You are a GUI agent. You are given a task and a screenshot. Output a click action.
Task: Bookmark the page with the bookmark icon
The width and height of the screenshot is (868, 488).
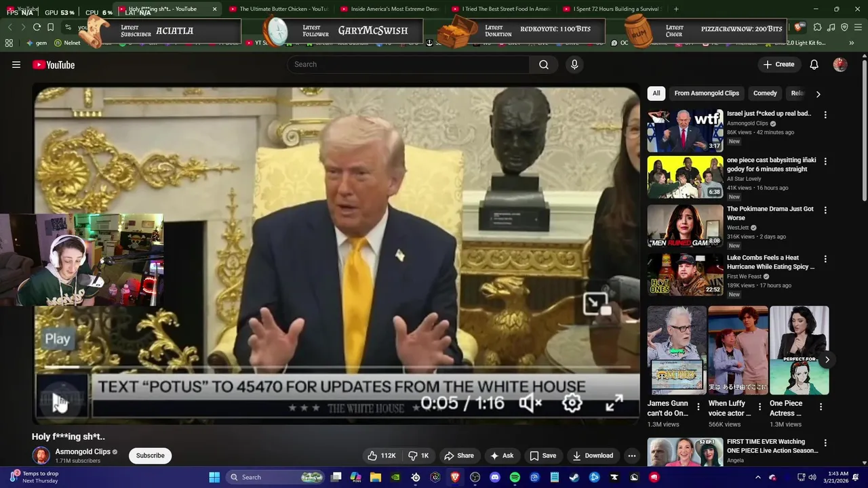click(50, 27)
